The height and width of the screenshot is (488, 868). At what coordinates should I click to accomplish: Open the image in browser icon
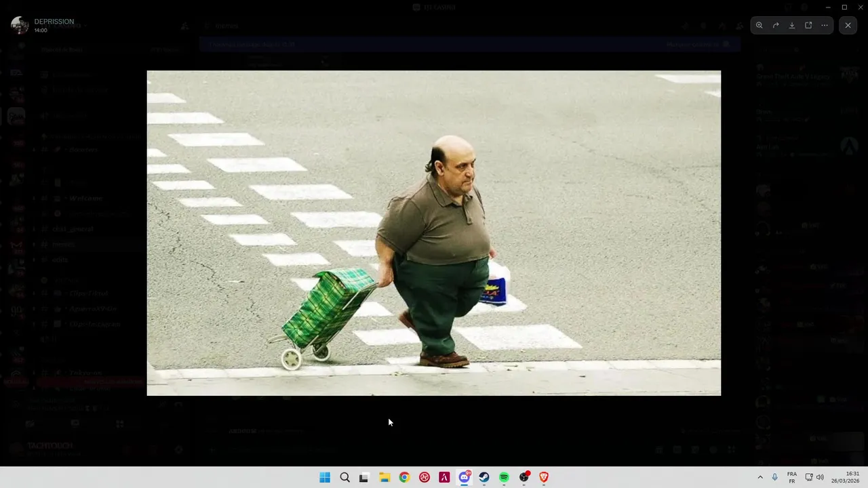click(808, 25)
